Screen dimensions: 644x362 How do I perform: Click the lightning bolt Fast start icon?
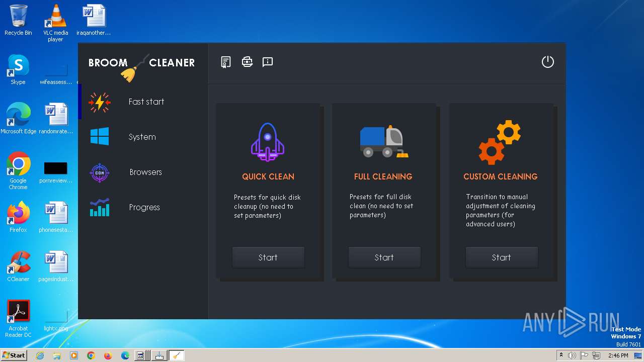100,102
